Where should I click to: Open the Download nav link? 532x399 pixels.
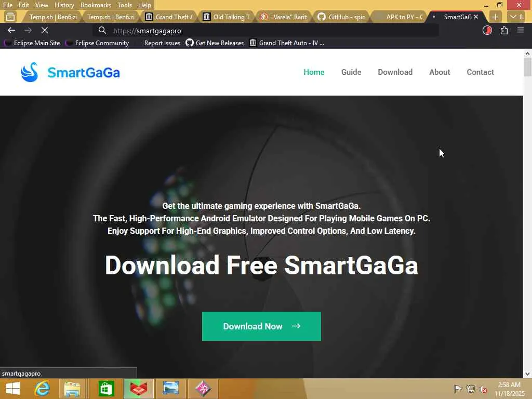point(395,72)
